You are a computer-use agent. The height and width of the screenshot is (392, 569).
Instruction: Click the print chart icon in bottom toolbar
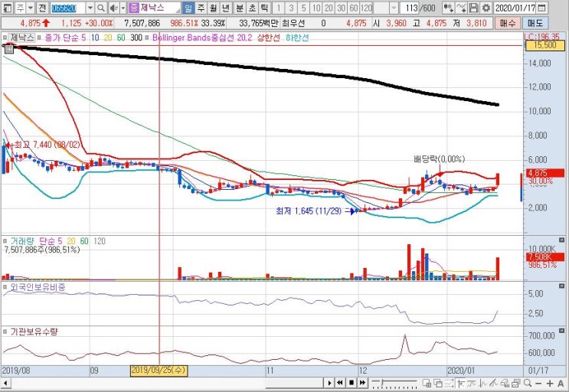505,383
